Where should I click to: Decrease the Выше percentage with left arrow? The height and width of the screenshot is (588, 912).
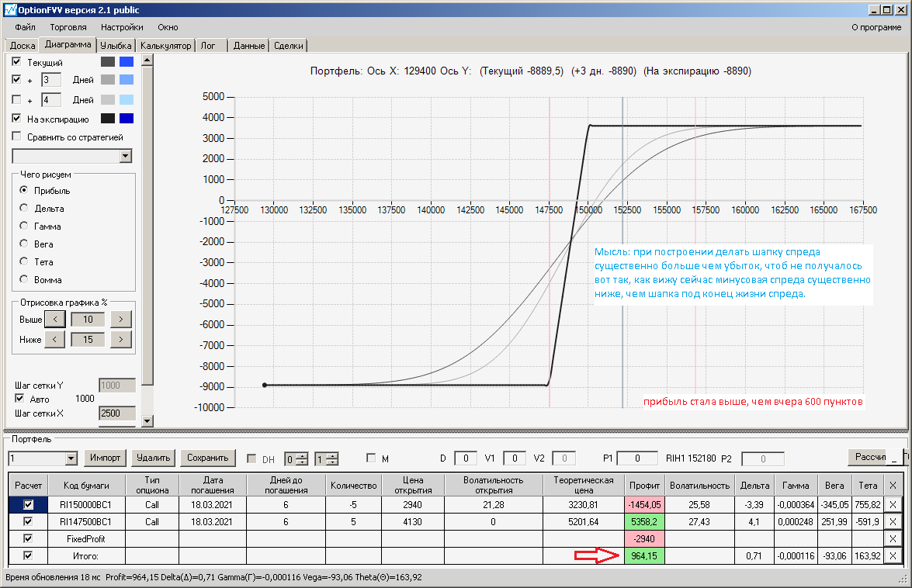tap(54, 319)
